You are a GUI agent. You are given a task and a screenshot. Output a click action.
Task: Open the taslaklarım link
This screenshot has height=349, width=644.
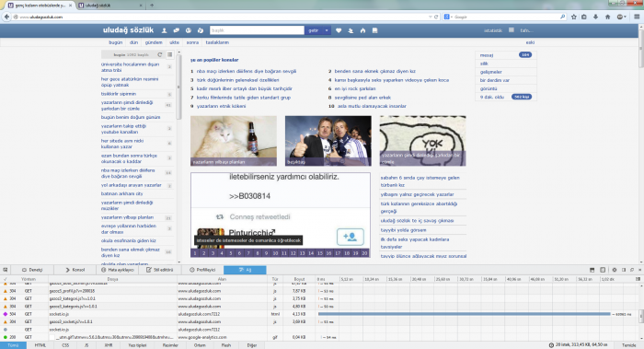point(217,42)
